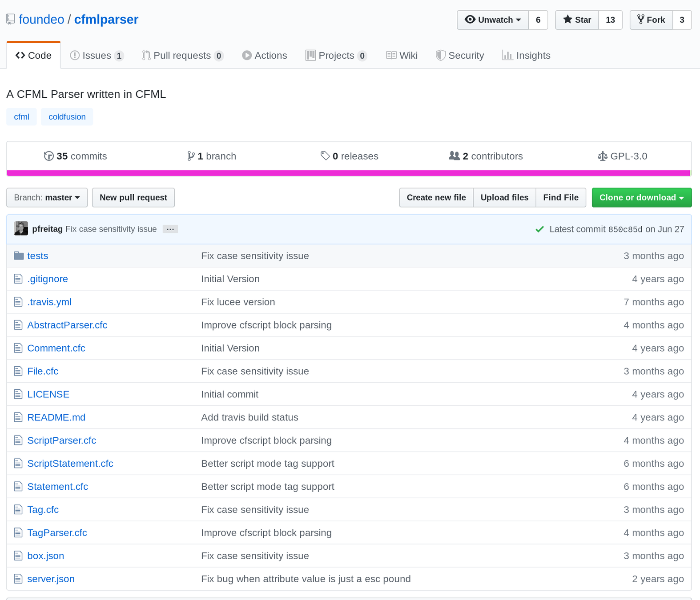Open the Unwatch dropdown
This screenshot has width=700, height=600.
click(493, 20)
